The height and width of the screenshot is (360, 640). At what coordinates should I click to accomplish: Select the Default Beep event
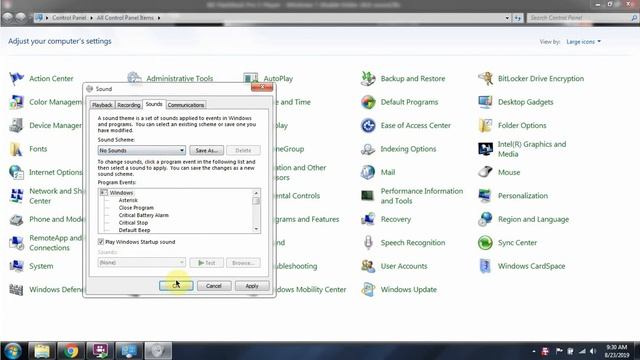134,230
